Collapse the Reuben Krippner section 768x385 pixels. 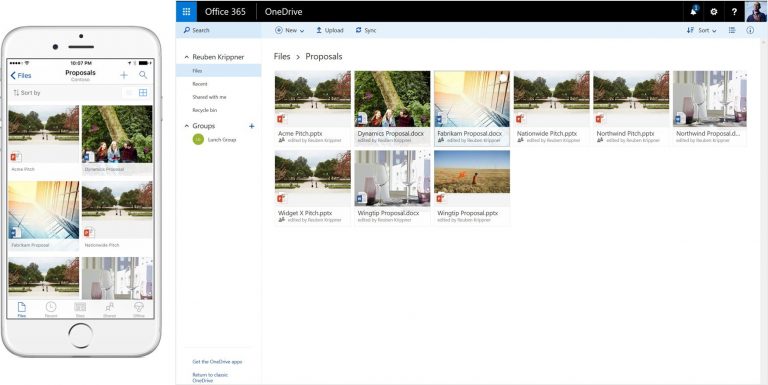tap(187, 57)
